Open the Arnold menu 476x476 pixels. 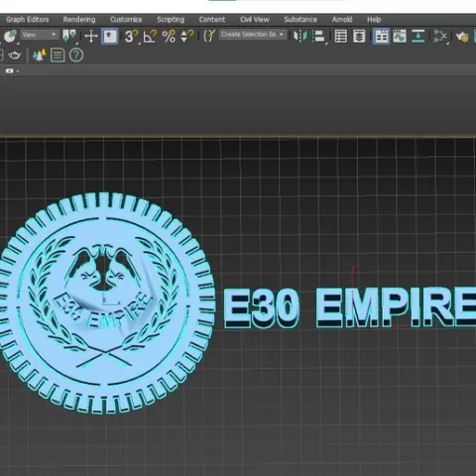point(342,20)
